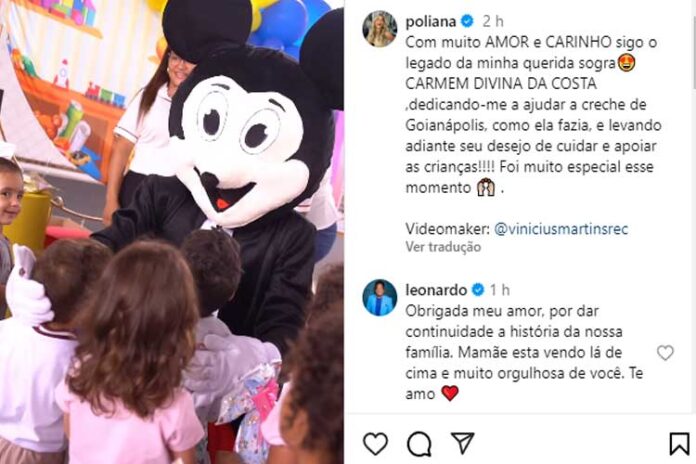Open the leonardo username link

436,290
